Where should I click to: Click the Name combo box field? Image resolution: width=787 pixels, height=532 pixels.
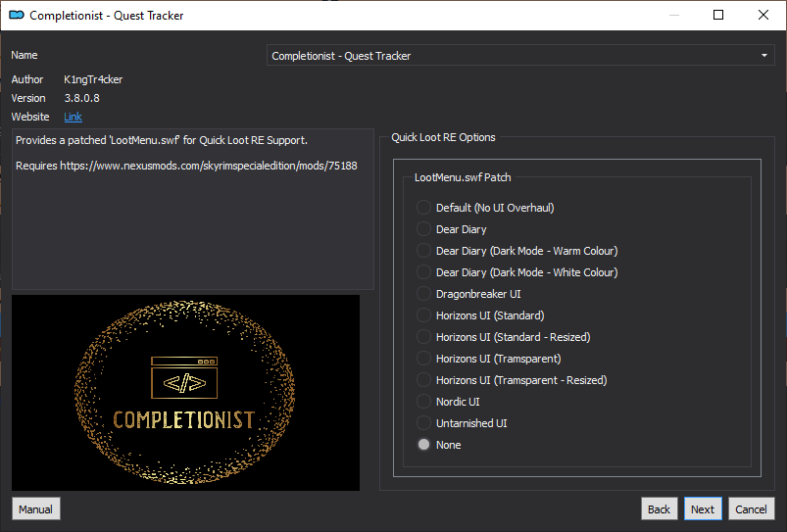[x=520, y=55]
